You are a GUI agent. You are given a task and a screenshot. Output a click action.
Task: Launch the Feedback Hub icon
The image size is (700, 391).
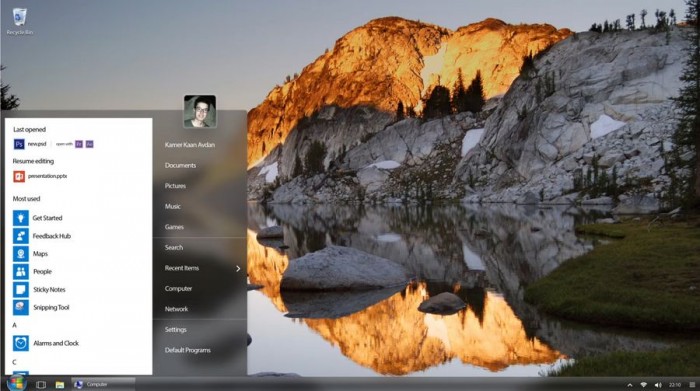(21, 236)
